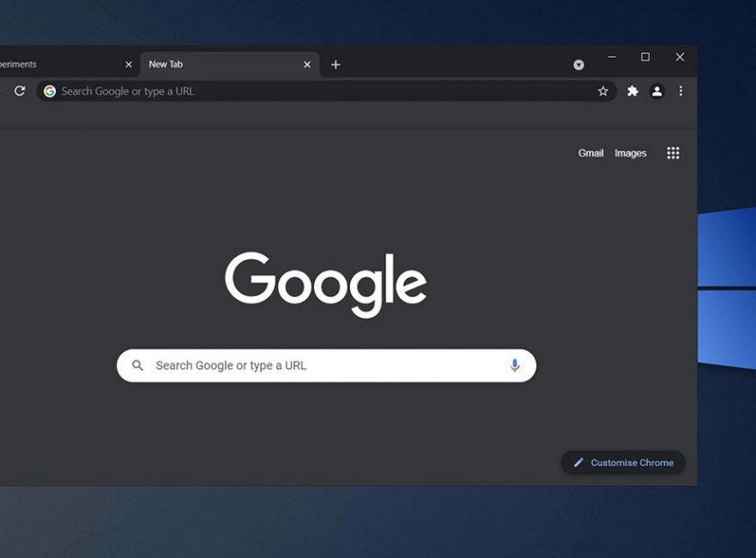Open the Gmail link
The image size is (756, 558).
coord(590,153)
